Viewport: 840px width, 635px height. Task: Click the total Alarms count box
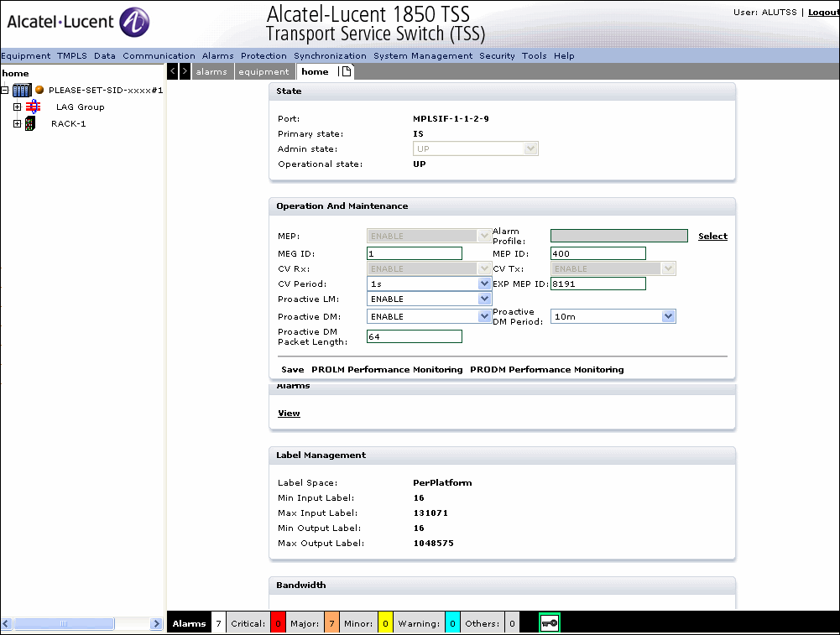218,623
